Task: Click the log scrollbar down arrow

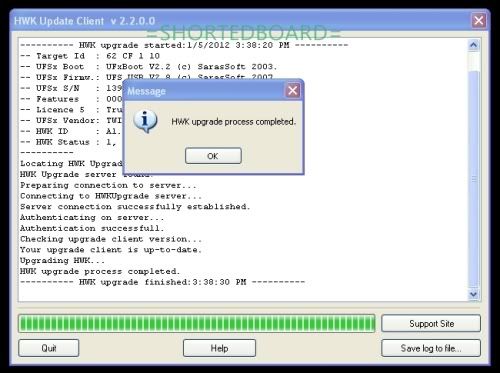Action: pyautogui.click(x=474, y=295)
